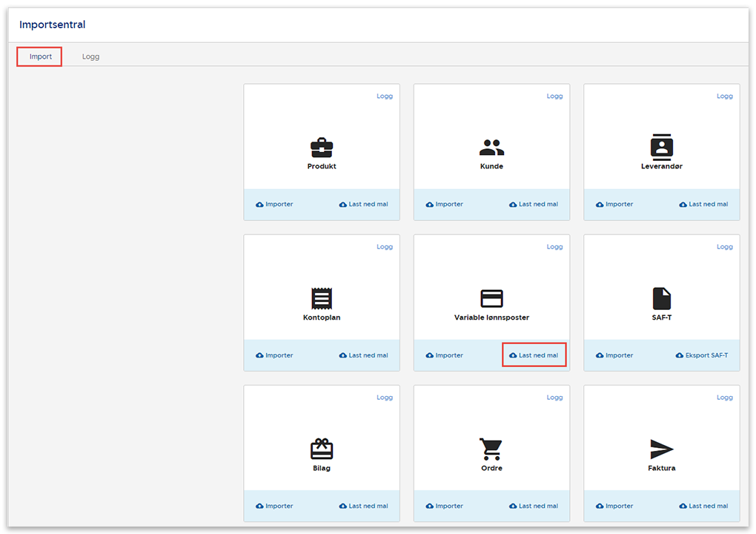Open the Logg link on Kunde card
Viewport: 756px width, 534px height.
click(x=554, y=96)
